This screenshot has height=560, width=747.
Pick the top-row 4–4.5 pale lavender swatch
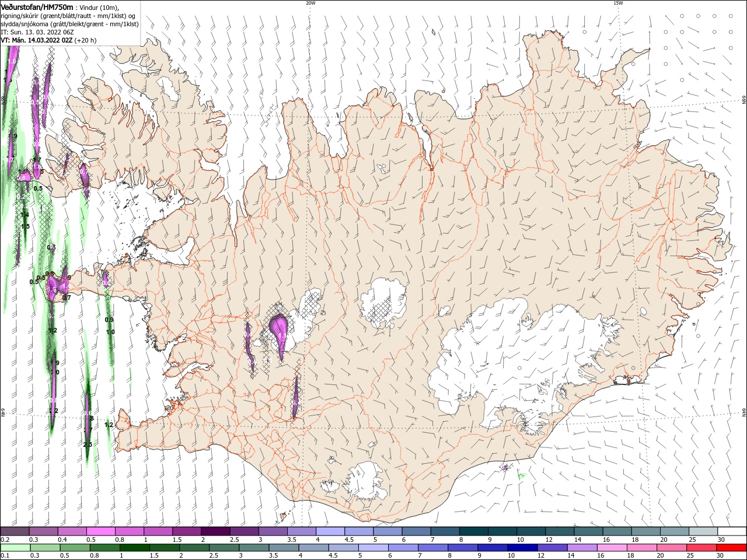tap(330, 531)
